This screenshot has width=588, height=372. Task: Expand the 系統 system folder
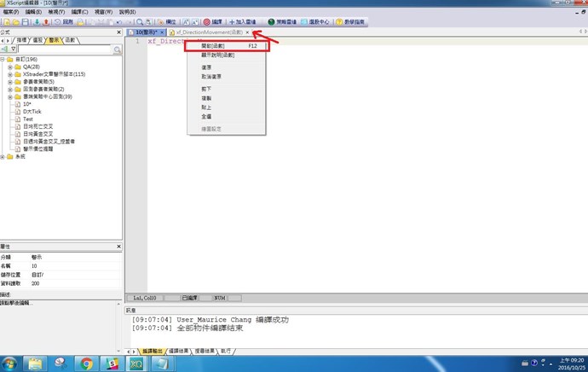3,156
